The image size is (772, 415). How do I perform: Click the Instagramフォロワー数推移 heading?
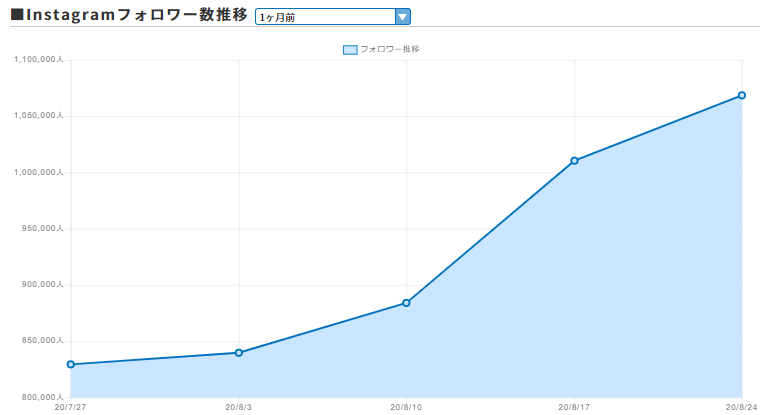(129, 15)
